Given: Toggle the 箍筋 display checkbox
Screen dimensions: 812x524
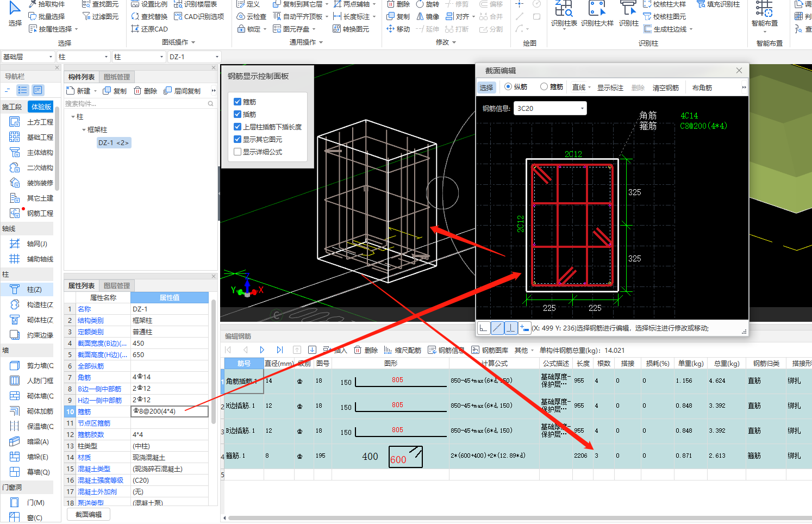Looking at the screenshot, I should (238, 102).
